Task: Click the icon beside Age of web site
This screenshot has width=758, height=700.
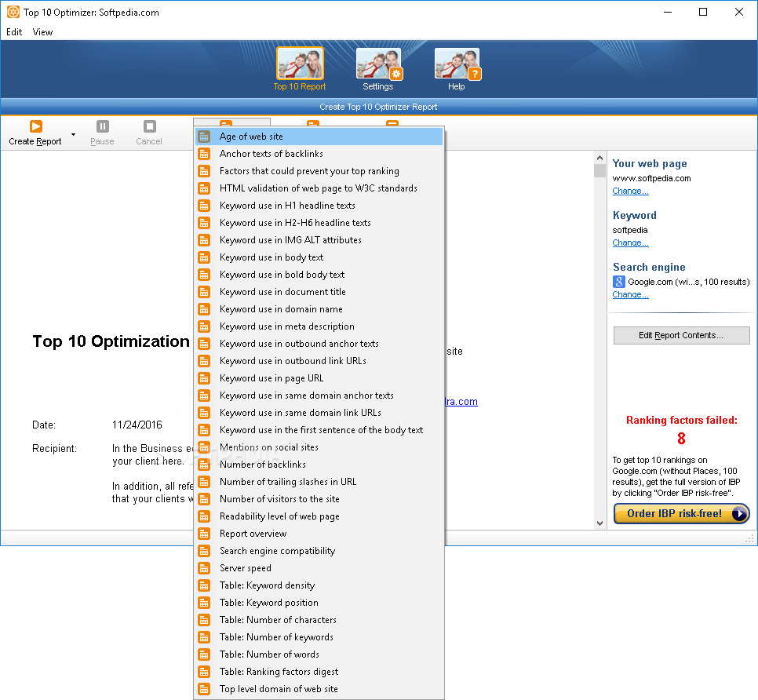Action: [204, 137]
